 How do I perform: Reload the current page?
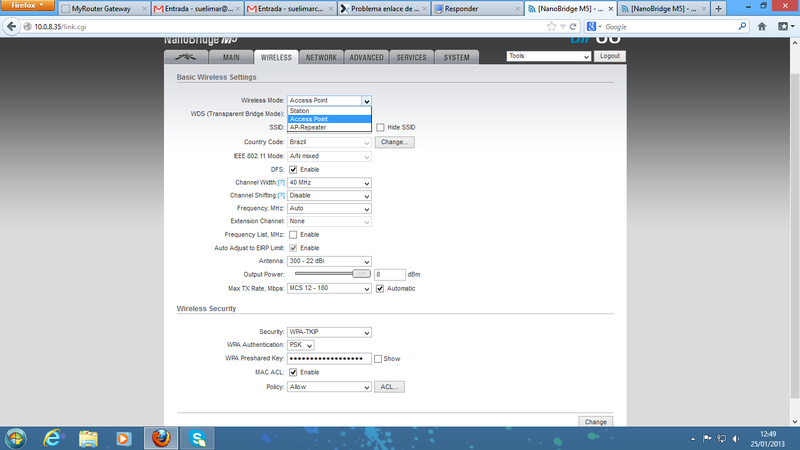[573, 27]
